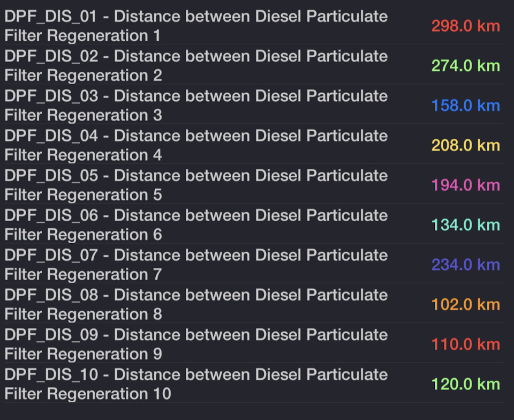Select the purple 234.0 km reading
This screenshot has width=514, height=420.
click(465, 265)
